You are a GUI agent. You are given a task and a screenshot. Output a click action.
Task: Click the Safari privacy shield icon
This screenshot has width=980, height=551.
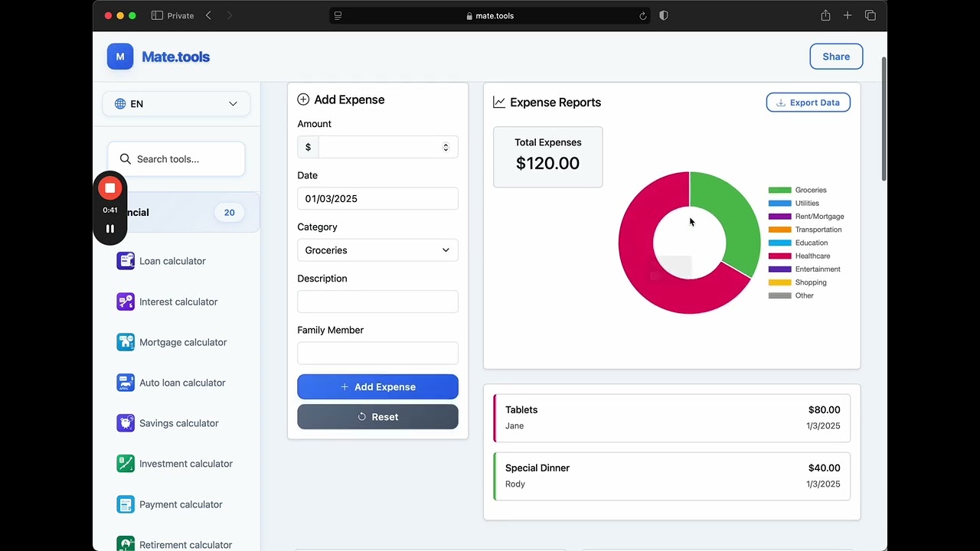point(664,15)
